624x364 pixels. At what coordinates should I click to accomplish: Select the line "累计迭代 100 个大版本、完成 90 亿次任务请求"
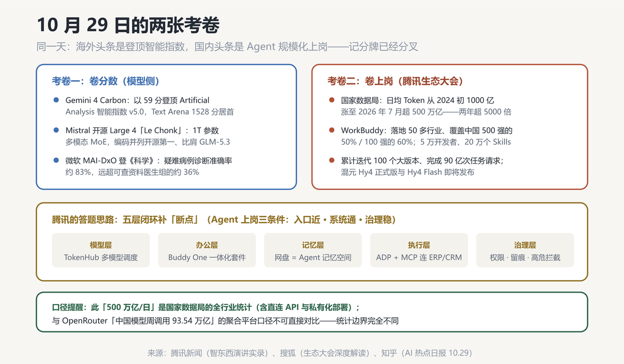[x=422, y=161]
